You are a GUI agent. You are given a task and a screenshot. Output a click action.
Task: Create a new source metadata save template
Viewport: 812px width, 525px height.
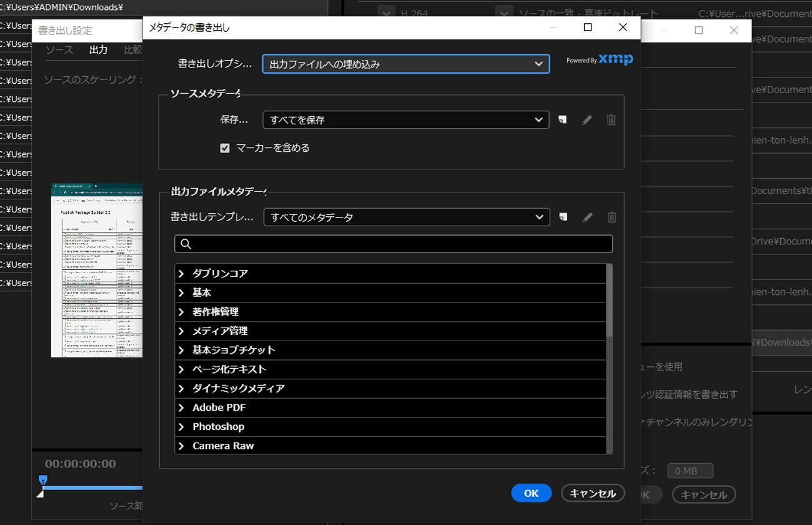(562, 120)
